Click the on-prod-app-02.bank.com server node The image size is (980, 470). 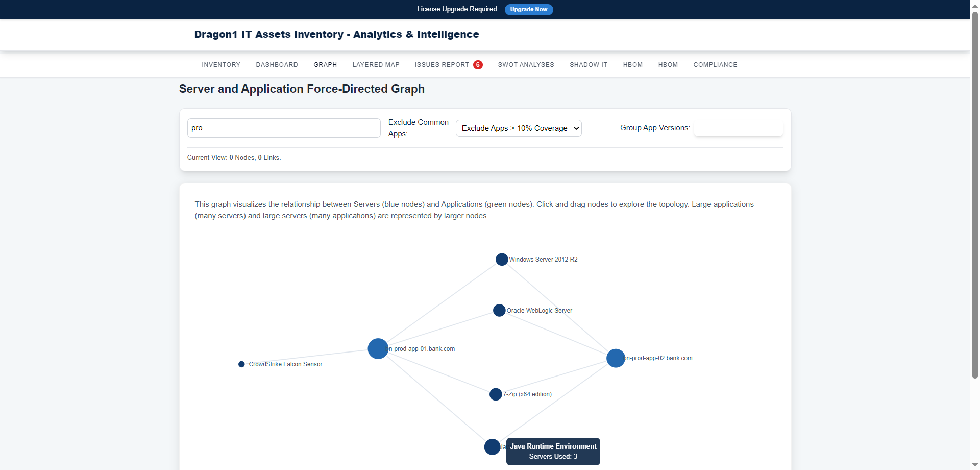615,358
